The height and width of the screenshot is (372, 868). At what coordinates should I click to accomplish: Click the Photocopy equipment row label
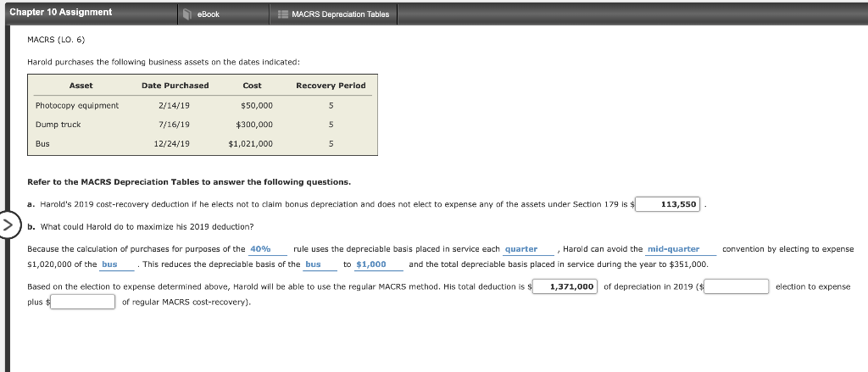pos(77,105)
